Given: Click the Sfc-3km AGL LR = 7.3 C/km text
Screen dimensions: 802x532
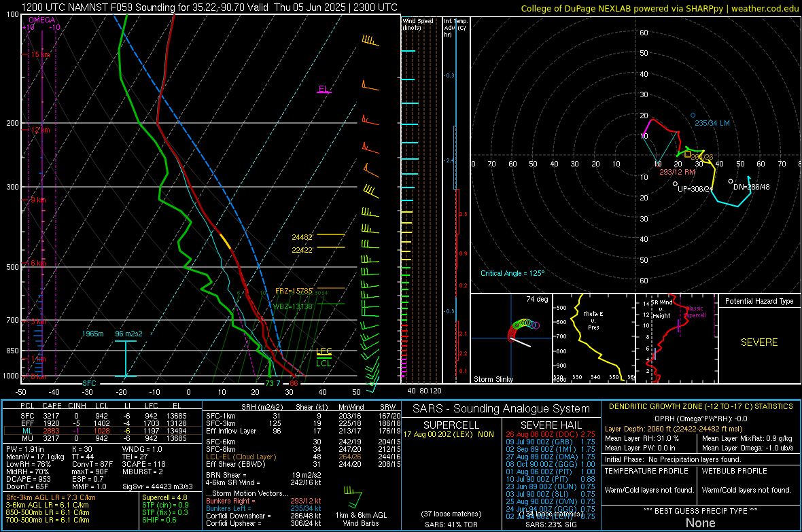Looking at the screenshot, I should pyautogui.click(x=51, y=497).
